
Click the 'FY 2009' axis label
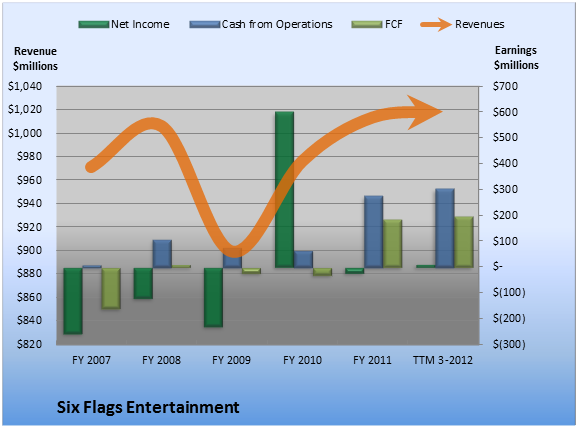pyautogui.click(x=231, y=360)
